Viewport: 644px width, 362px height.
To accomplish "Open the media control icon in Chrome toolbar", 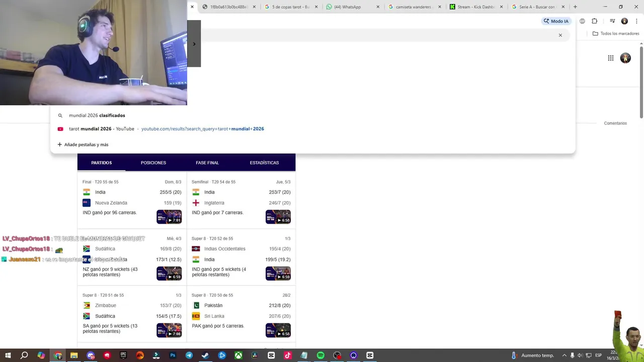I will point(612,21).
